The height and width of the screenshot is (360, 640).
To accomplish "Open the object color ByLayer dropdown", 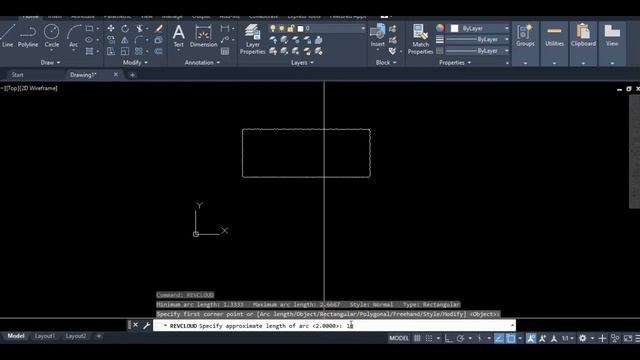I will coord(480,29).
